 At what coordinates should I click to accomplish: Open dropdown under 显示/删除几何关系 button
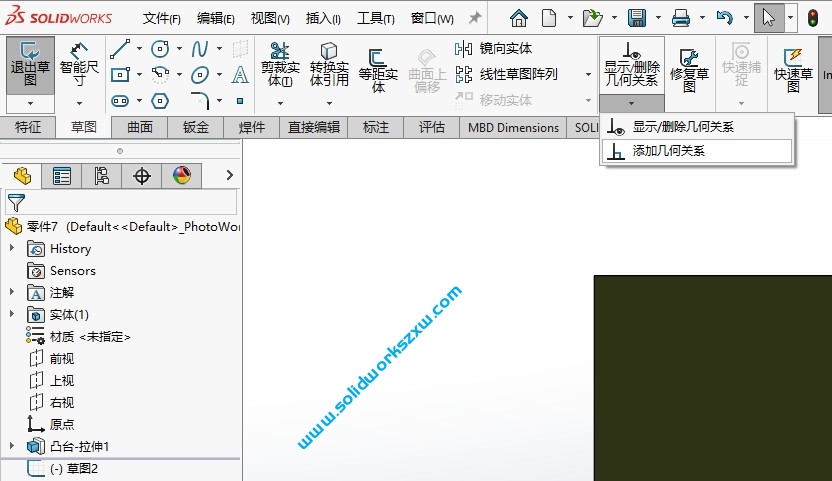point(631,103)
